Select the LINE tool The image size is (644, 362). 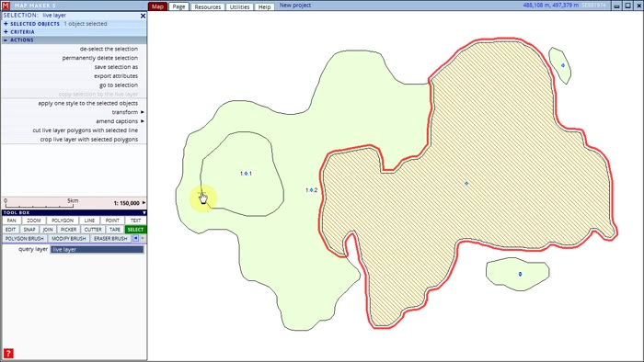[89, 221]
